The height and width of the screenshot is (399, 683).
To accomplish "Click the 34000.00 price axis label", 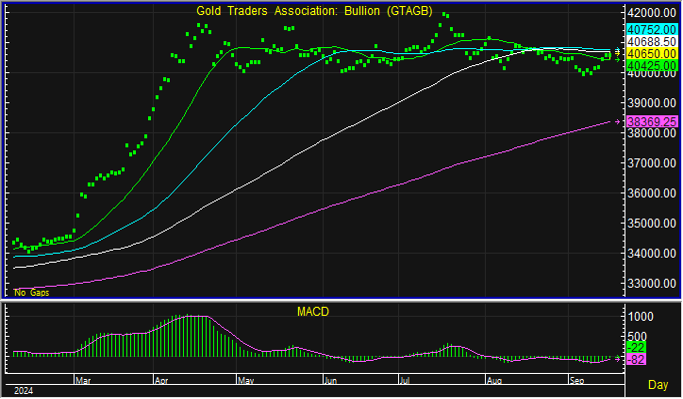I will pos(652,253).
